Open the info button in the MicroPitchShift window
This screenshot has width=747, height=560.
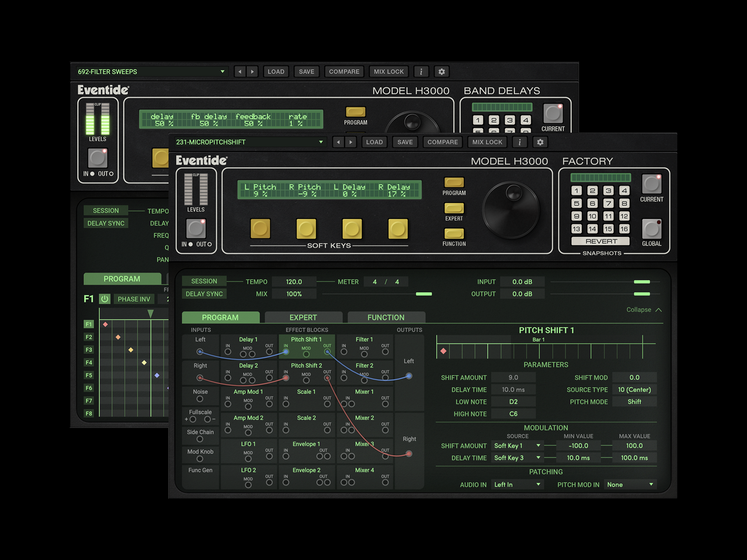(519, 142)
